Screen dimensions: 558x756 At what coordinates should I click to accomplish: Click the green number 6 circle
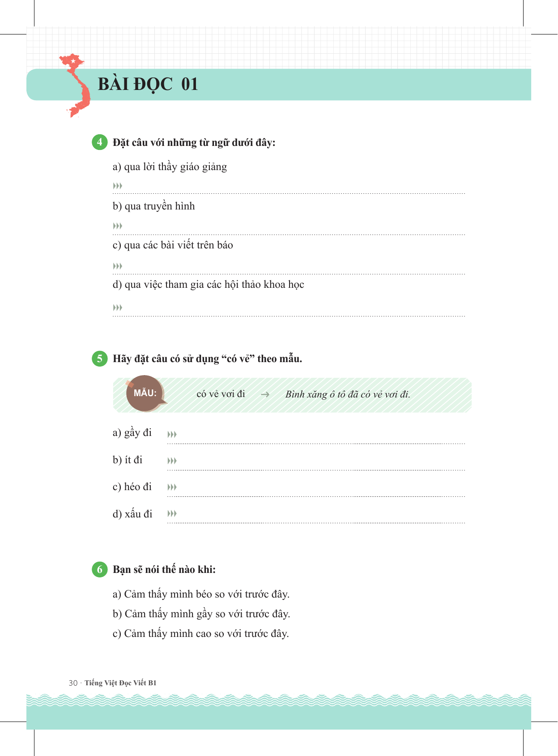click(99, 569)
